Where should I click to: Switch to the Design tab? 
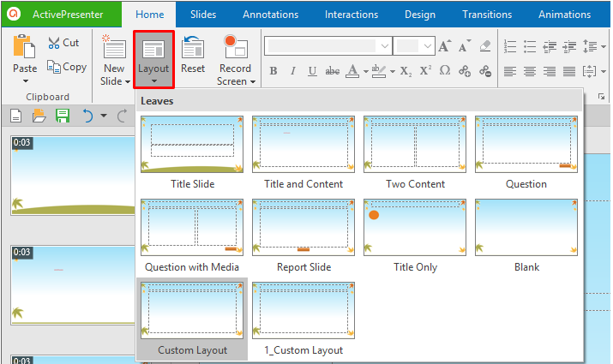coord(420,15)
